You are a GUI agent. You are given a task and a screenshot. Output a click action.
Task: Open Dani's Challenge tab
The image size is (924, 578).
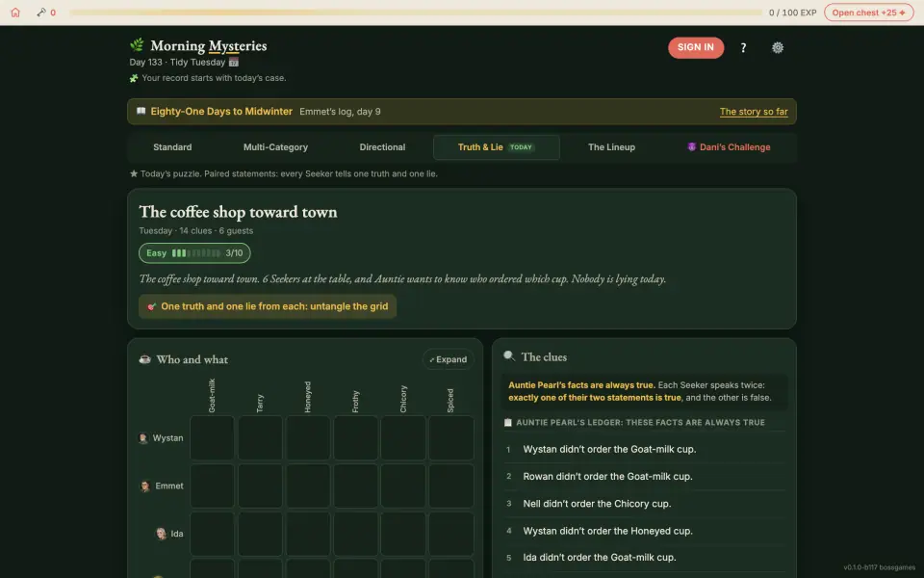point(729,146)
